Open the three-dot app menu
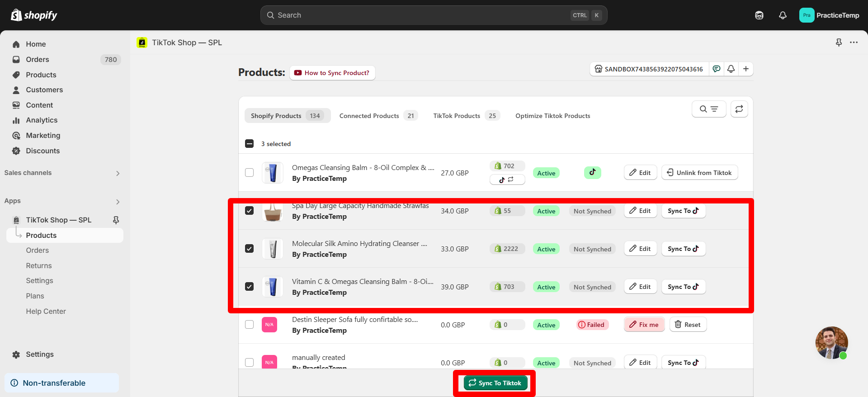 tap(854, 43)
